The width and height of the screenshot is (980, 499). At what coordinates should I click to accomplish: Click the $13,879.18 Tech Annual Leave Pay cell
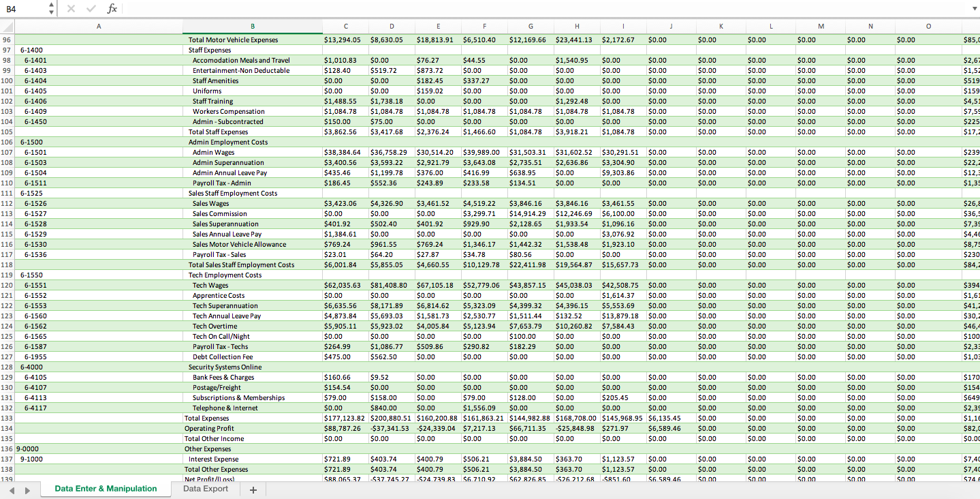click(x=623, y=316)
